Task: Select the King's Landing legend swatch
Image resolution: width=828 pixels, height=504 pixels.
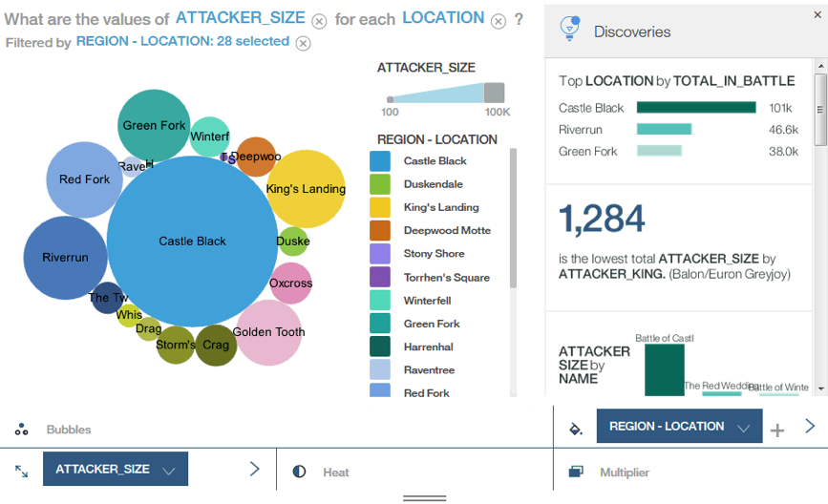Action: 380,207
